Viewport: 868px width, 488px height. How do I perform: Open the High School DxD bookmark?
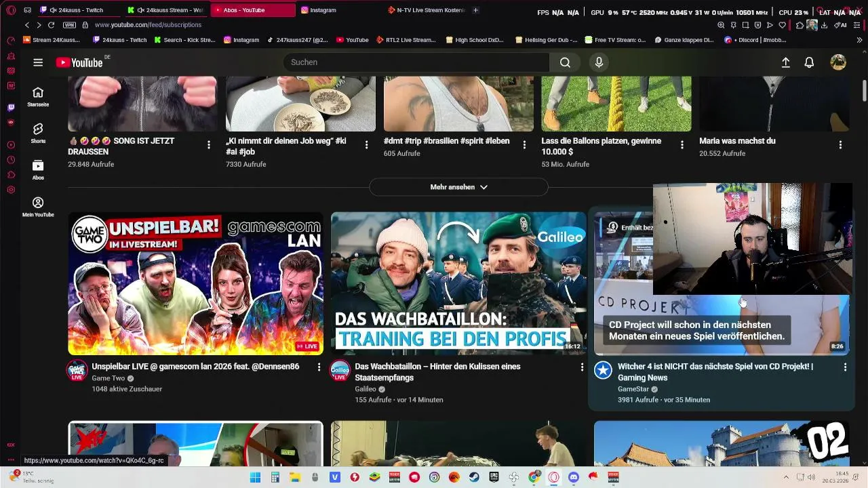pyautogui.click(x=475, y=40)
